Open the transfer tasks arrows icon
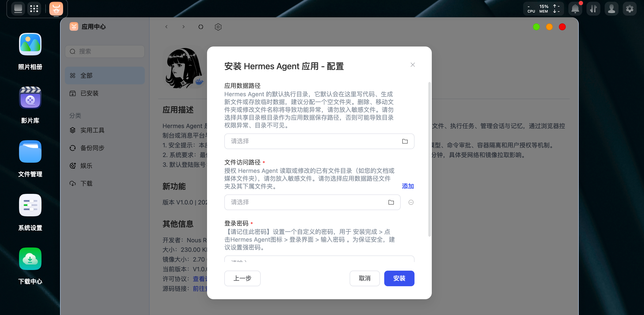This screenshot has height=315, width=644. point(593,9)
